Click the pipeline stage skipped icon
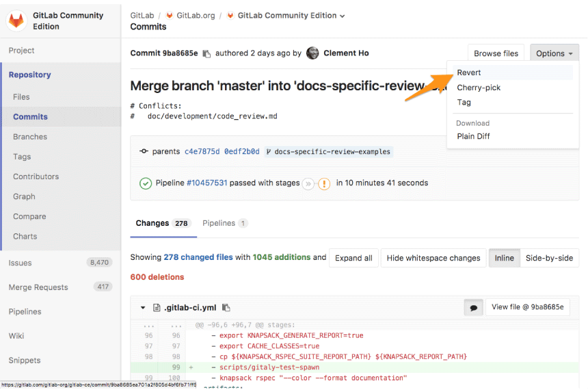The width and height of the screenshot is (588, 392). (308, 184)
